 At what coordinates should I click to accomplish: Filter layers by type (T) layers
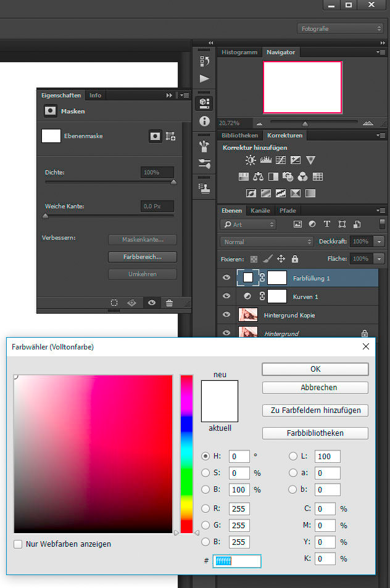pos(327,224)
